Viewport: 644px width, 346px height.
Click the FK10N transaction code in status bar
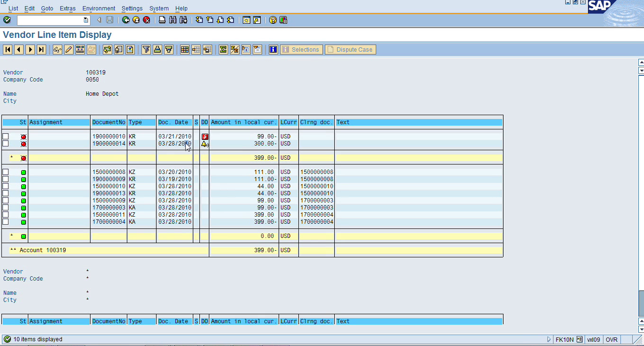(x=564, y=339)
